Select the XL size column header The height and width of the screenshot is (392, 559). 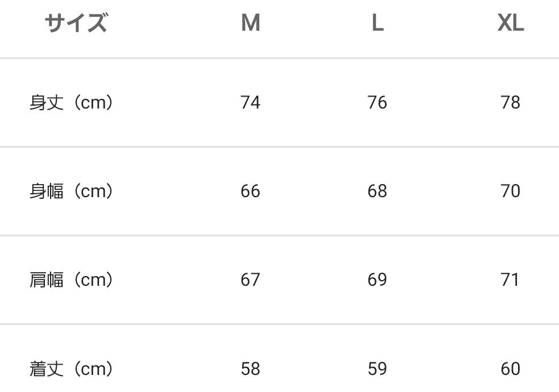coord(510,23)
